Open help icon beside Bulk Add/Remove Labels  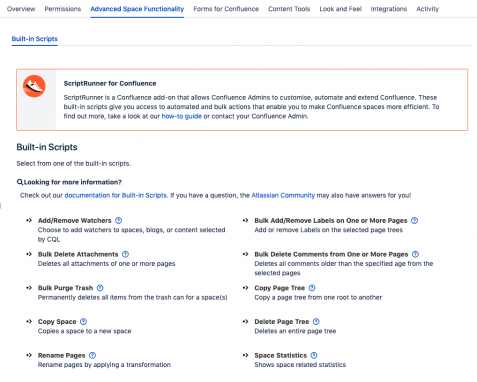414,221
